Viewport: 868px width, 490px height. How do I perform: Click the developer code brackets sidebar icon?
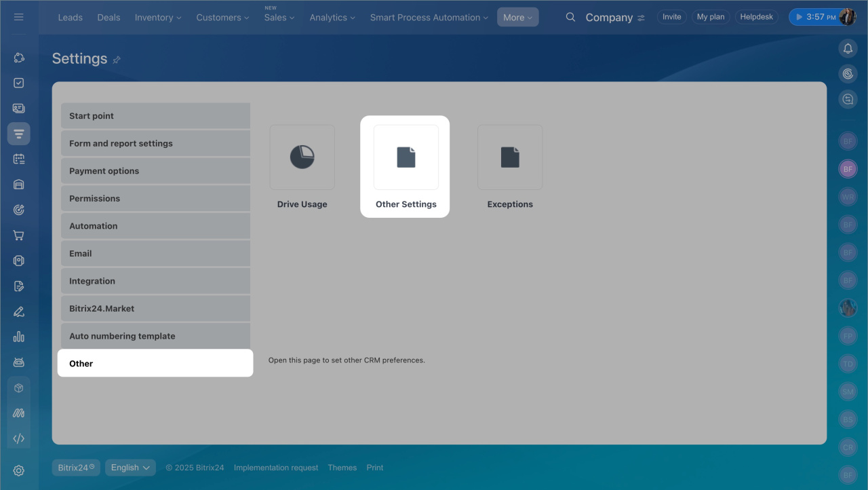tap(19, 438)
